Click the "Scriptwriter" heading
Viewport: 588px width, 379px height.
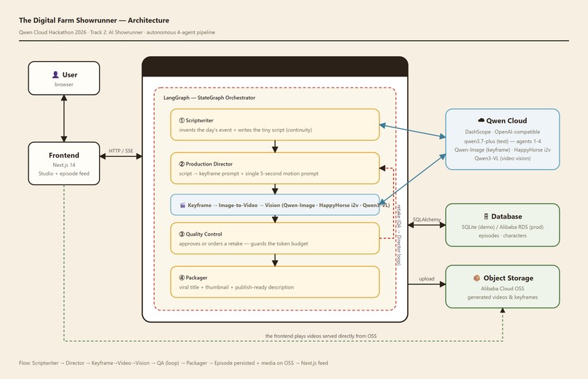click(x=199, y=120)
